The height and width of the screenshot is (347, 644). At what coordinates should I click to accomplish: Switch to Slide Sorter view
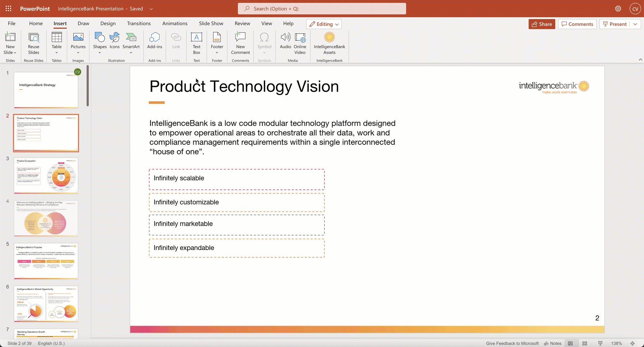585,343
